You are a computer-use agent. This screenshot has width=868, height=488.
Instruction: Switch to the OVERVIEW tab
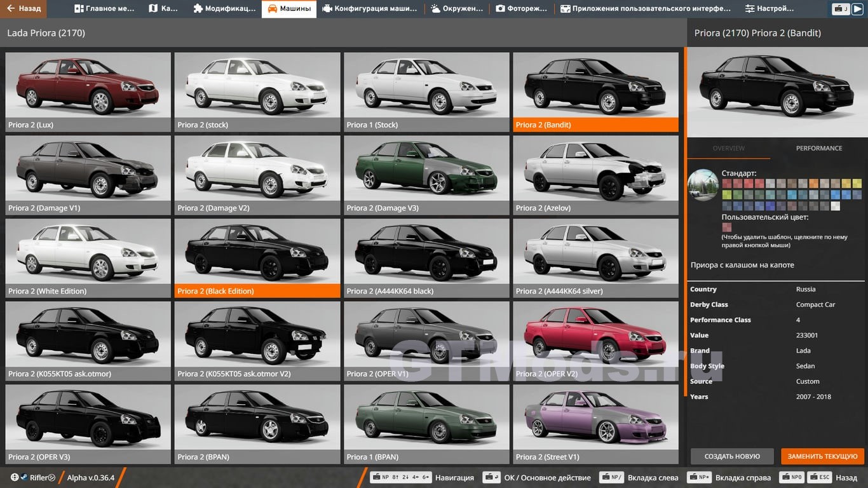pyautogui.click(x=728, y=148)
